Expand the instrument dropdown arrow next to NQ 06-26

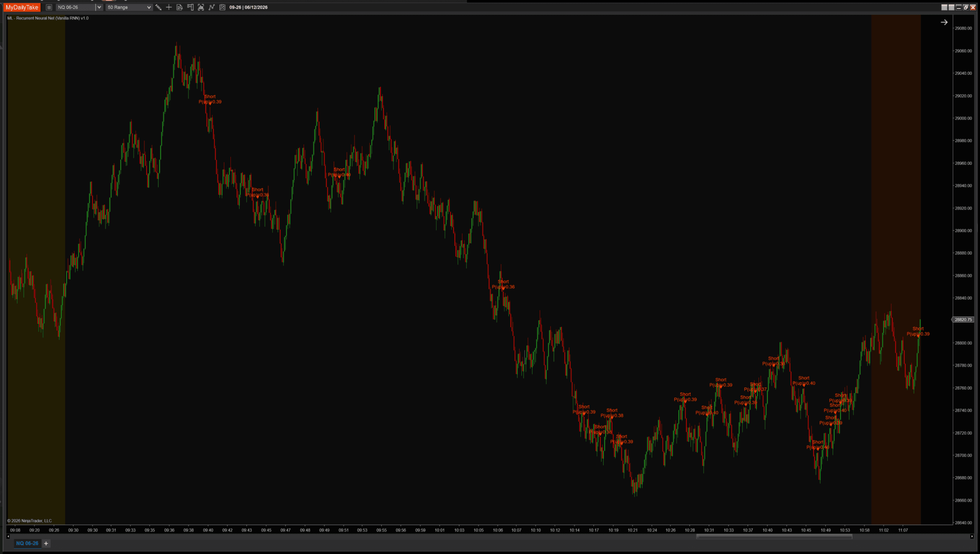tap(99, 7)
